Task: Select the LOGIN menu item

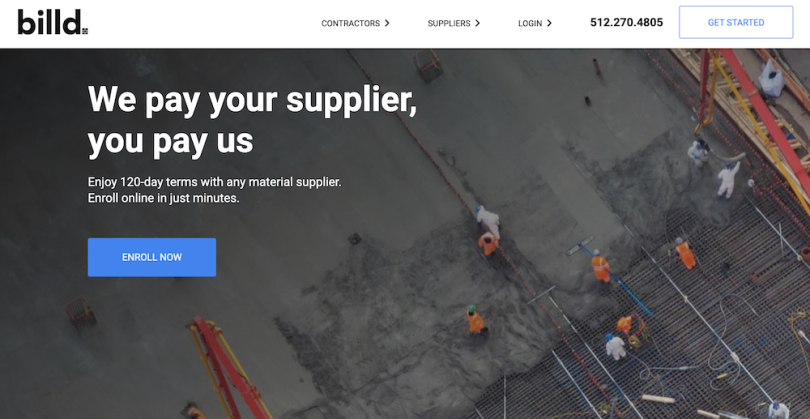Action: tap(530, 23)
